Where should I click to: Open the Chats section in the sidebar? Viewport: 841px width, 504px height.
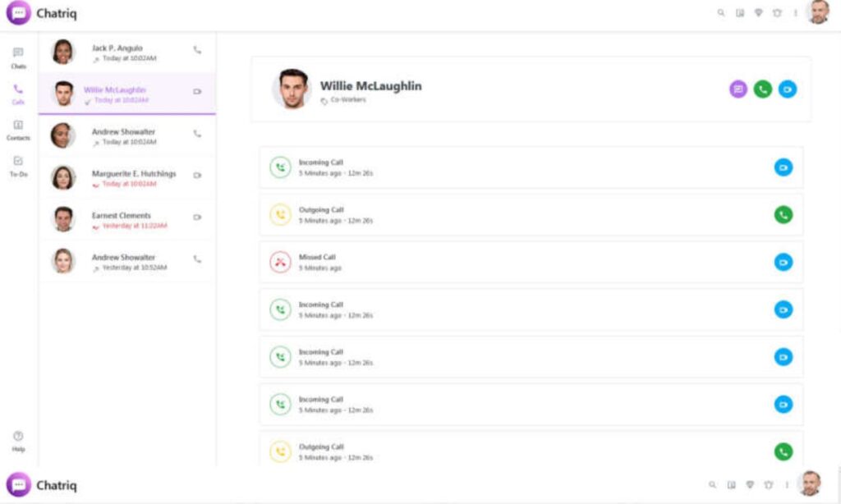(x=18, y=57)
